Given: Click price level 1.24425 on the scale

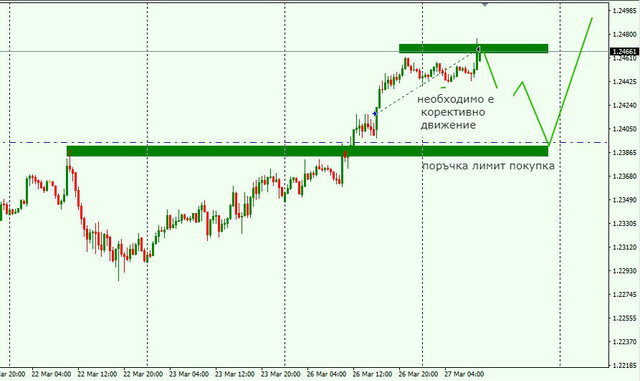Looking at the screenshot, I should pyautogui.click(x=624, y=82).
